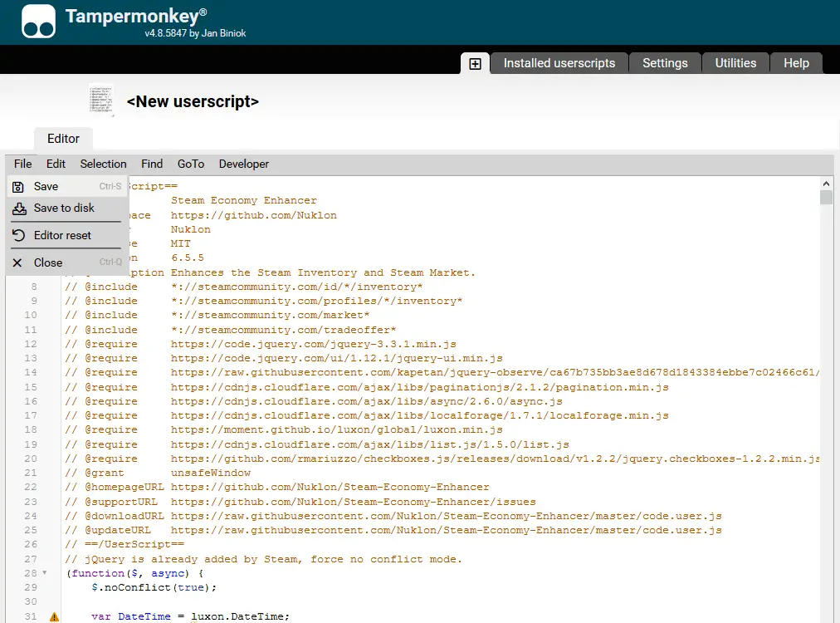Open the Selection menu
This screenshot has height=623, width=840.
pyautogui.click(x=104, y=164)
